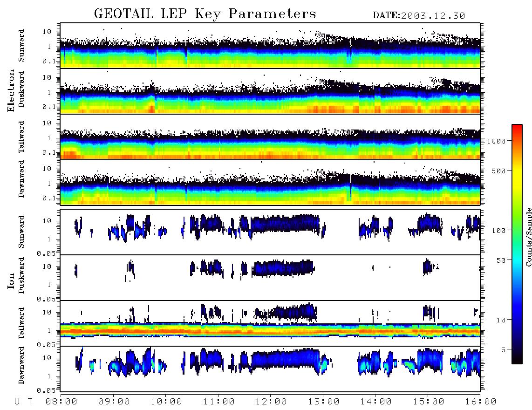Click the '16:00' time tick label
The height and width of the screenshot is (410, 532).
pyautogui.click(x=481, y=402)
